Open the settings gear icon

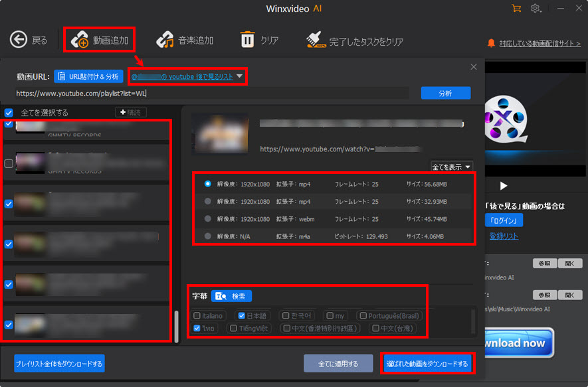point(536,8)
